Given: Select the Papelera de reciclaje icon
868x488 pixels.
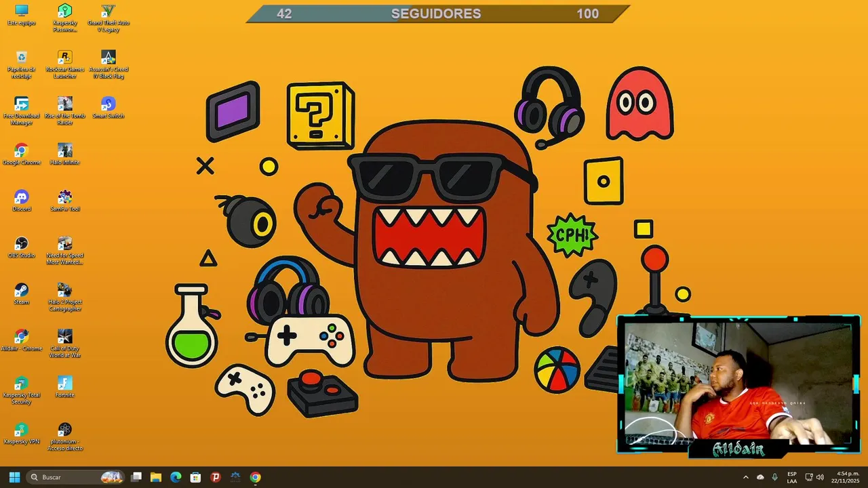Looking at the screenshot, I should (22, 64).
